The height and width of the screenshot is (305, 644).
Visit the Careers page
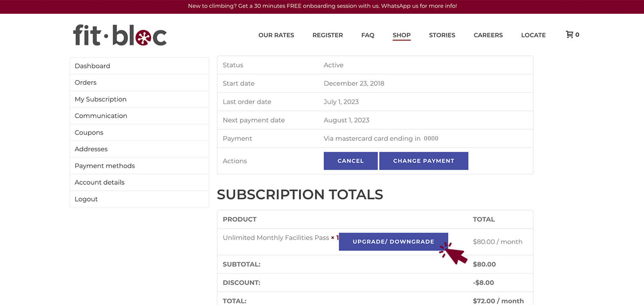tap(488, 35)
